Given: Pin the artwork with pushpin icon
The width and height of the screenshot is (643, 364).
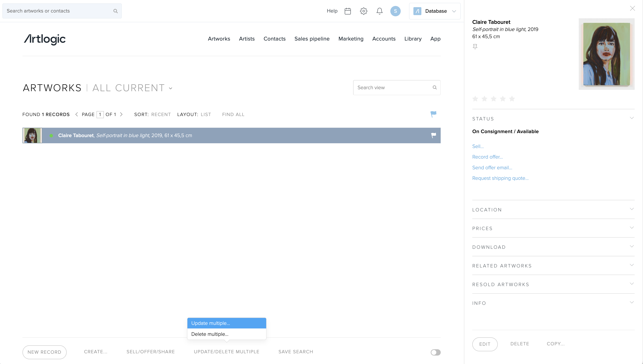Looking at the screenshot, I should [x=475, y=46].
